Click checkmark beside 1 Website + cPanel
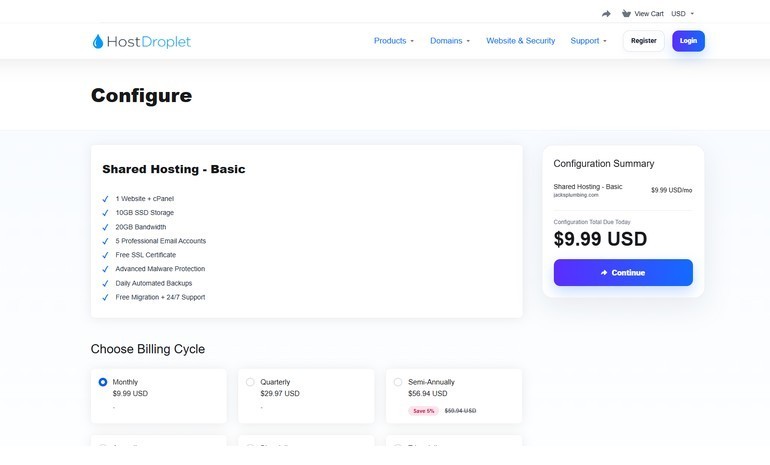Screen dimensions: 770x465 pyautogui.click(x=105, y=199)
